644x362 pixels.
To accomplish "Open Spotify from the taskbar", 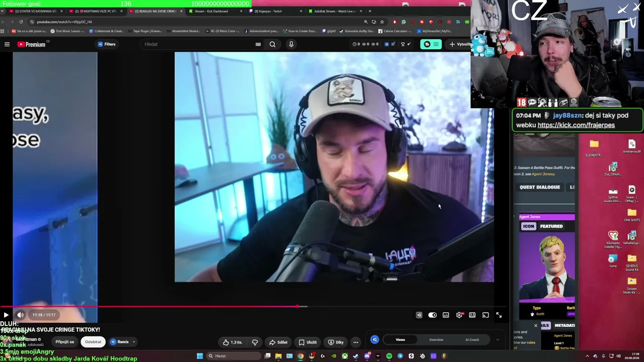I will coord(389,356).
